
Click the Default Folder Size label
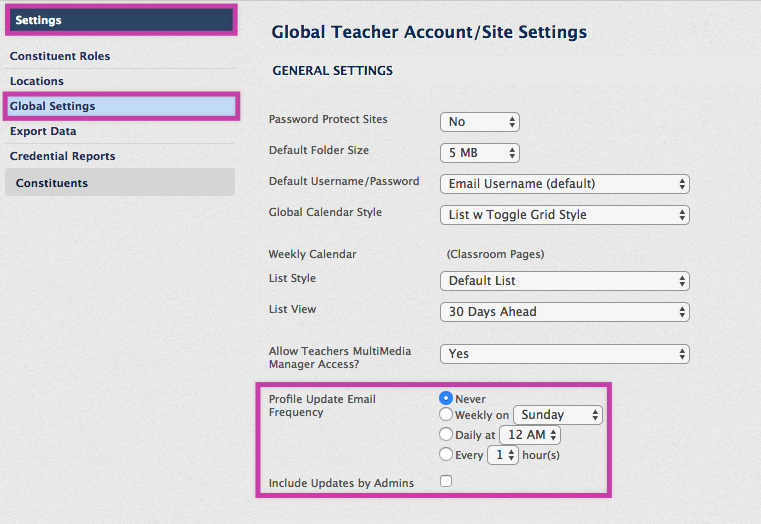click(319, 150)
